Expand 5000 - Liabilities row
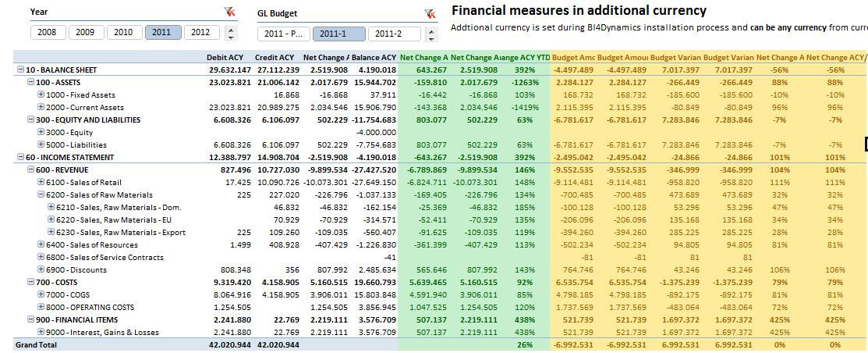868x353 pixels. click(41, 144)
